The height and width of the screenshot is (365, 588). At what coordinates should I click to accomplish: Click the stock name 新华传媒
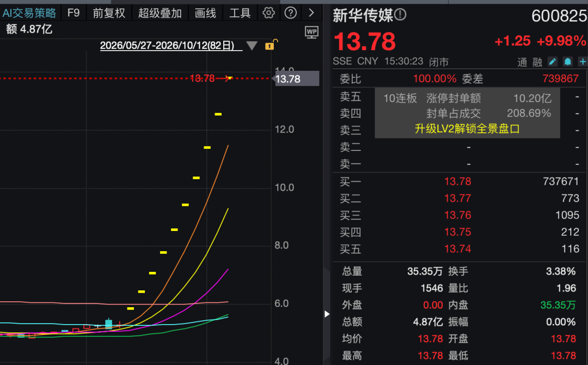(x=363, y=16)
